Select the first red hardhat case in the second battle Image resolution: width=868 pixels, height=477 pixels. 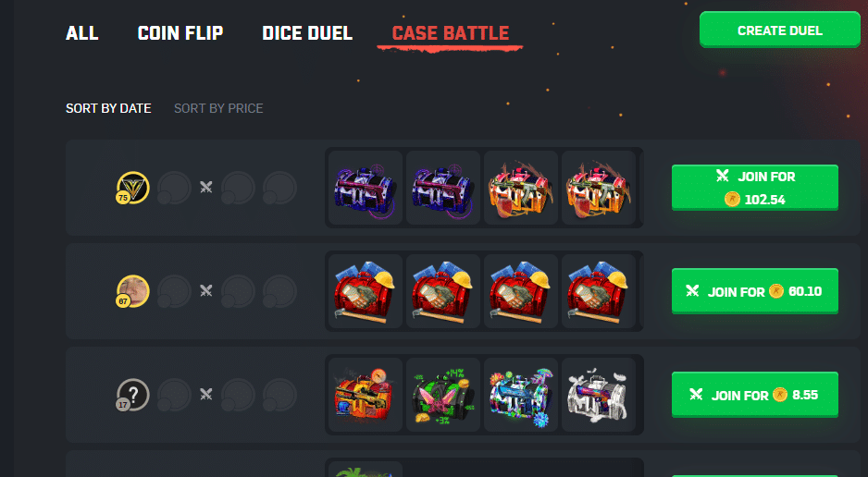tap(366, 291)
